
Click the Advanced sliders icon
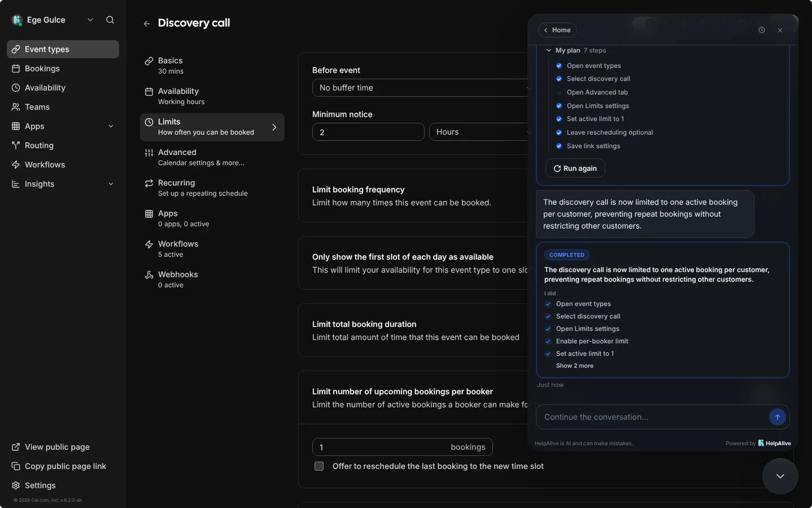click(x=149, y=152)
